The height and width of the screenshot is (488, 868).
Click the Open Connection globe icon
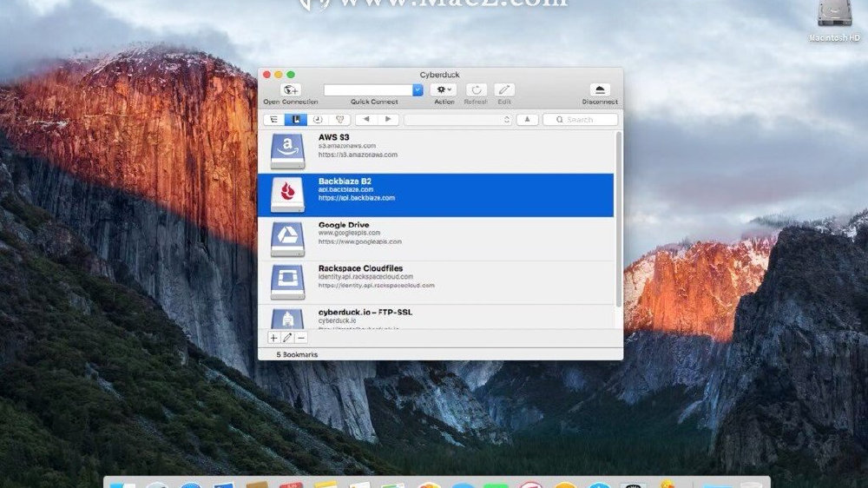291,89
